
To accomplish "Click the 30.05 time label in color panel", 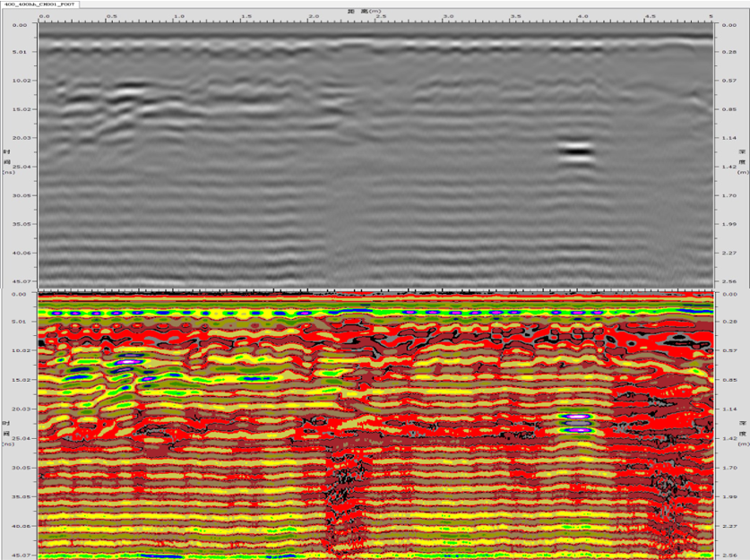I will 20,468.
